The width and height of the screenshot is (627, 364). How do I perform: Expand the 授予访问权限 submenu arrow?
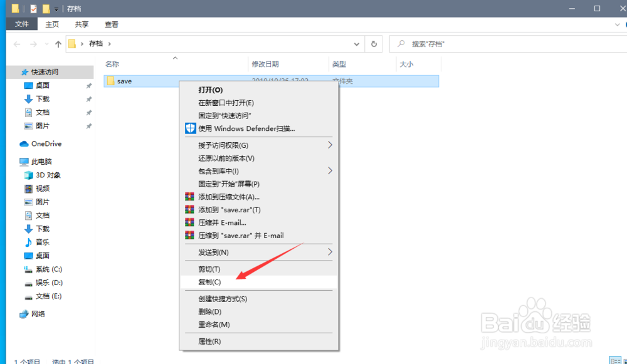330,143
